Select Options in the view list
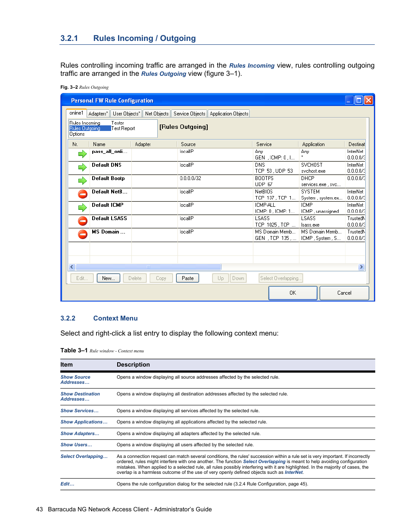The width and height of the screenshot is (411, 532). [x=77, y=134]
